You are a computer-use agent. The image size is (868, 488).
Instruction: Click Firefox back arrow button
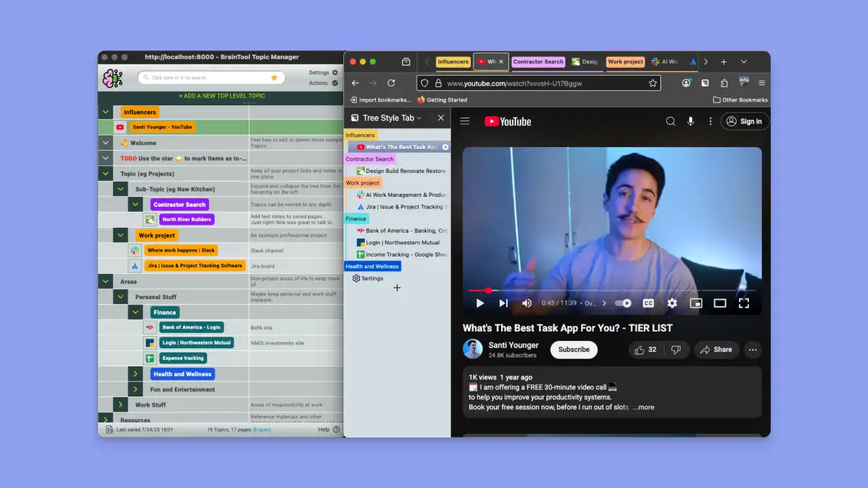(x=355, y=83)
